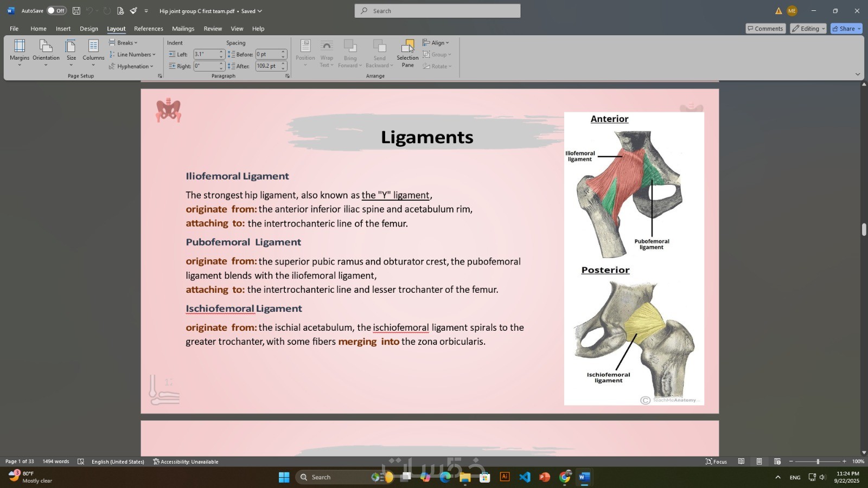Open the Margins options
The image size is (868, 488).
tap(20, 53)
